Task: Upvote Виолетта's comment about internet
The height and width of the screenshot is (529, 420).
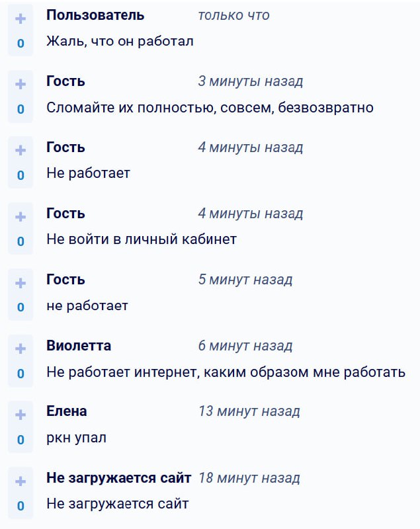Action: pyautogui.click(x=21, y=348)
